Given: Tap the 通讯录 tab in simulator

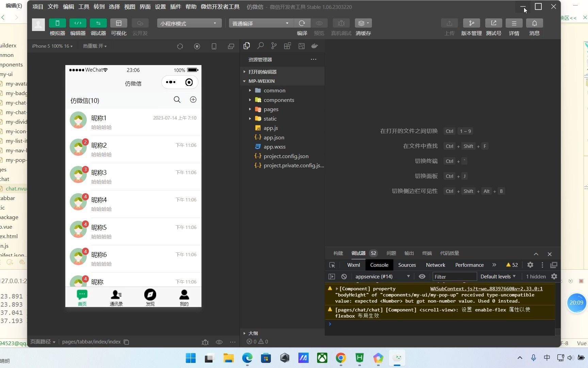Looking at the screenshot, I should click(116, 297).
